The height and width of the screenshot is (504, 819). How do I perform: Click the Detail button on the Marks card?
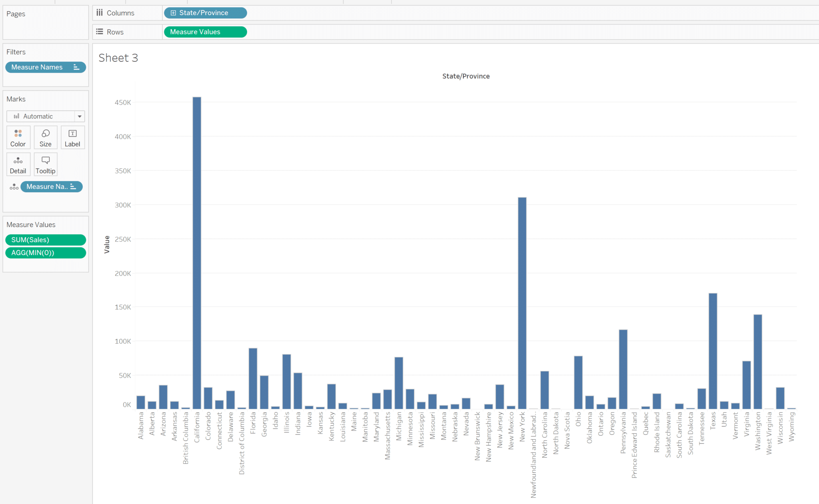tap(18, 164)
